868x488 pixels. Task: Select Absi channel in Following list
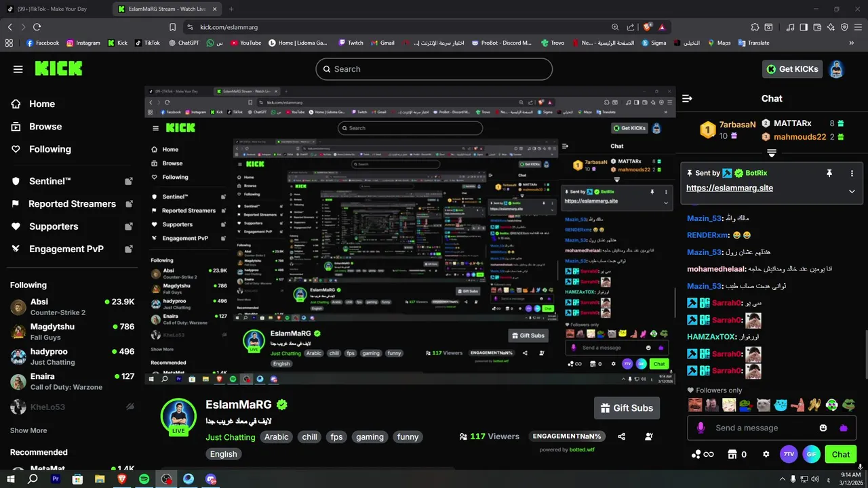[72, 307]
